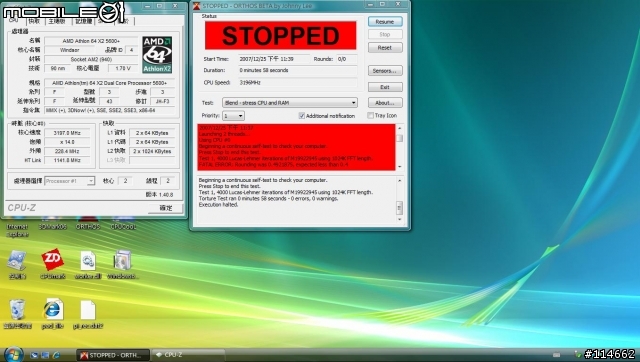The image size is (640, 362).
Task: Click the Start Time field in ORTHOS
Action: [274, 59]
